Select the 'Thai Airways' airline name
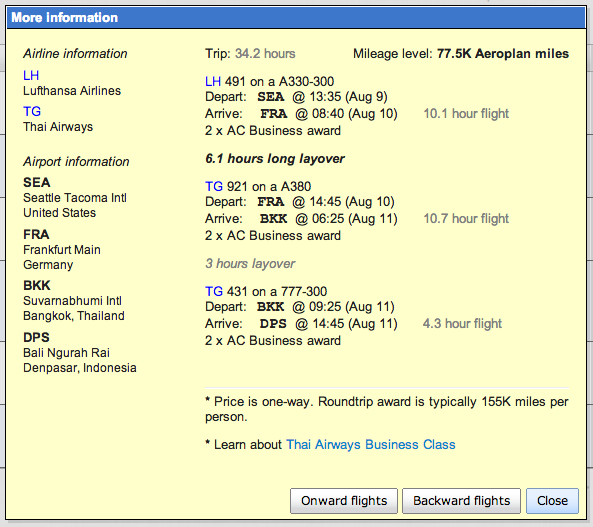593x527 pixels. [58, 127]
